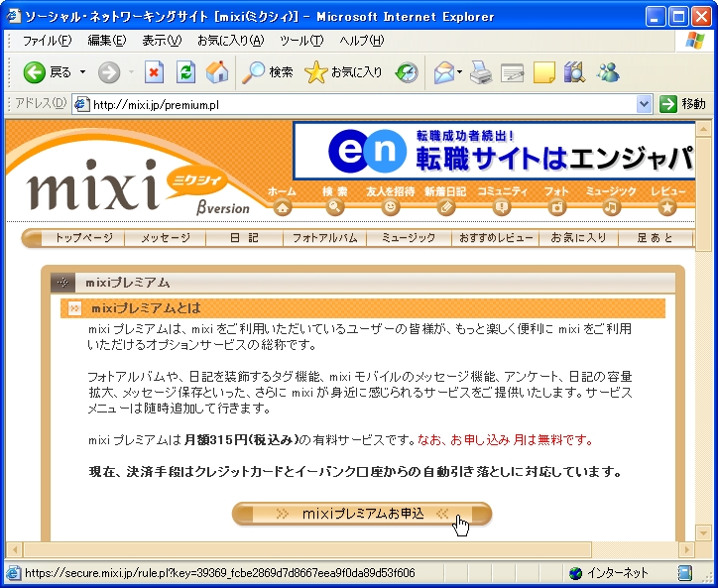Select the メッセージ tab
718x588 pixels.
tap(166, 238)
